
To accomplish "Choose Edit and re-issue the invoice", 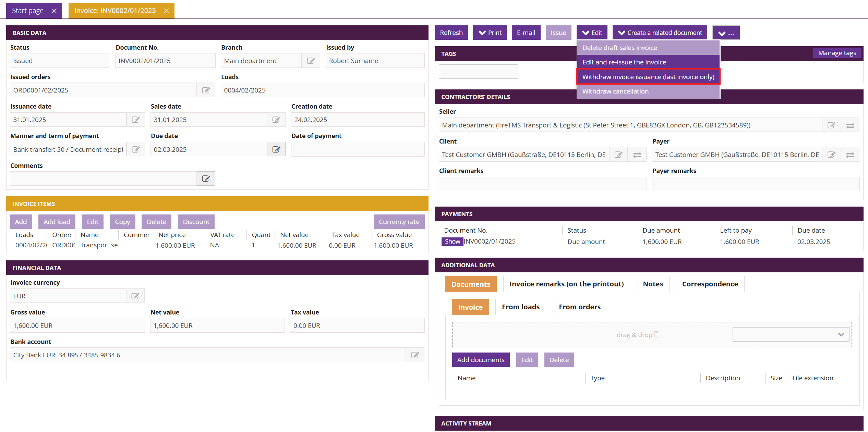I will 624,62.
